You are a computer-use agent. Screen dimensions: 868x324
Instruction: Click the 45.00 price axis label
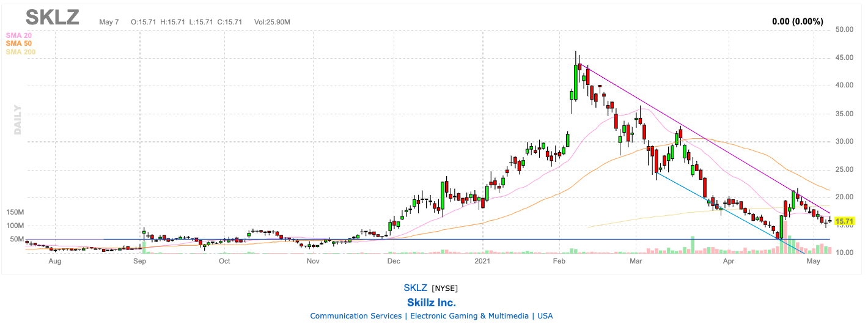click(x=844, y=58)
